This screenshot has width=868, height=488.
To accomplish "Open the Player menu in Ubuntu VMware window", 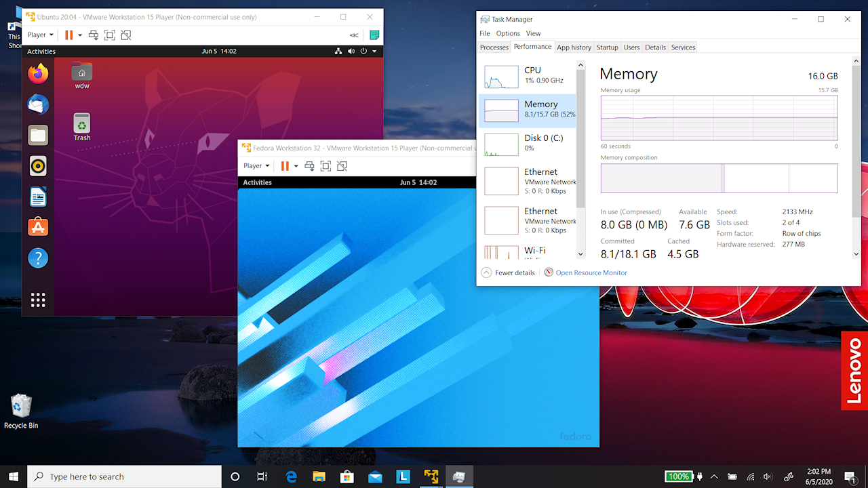I will coord(40,35).
